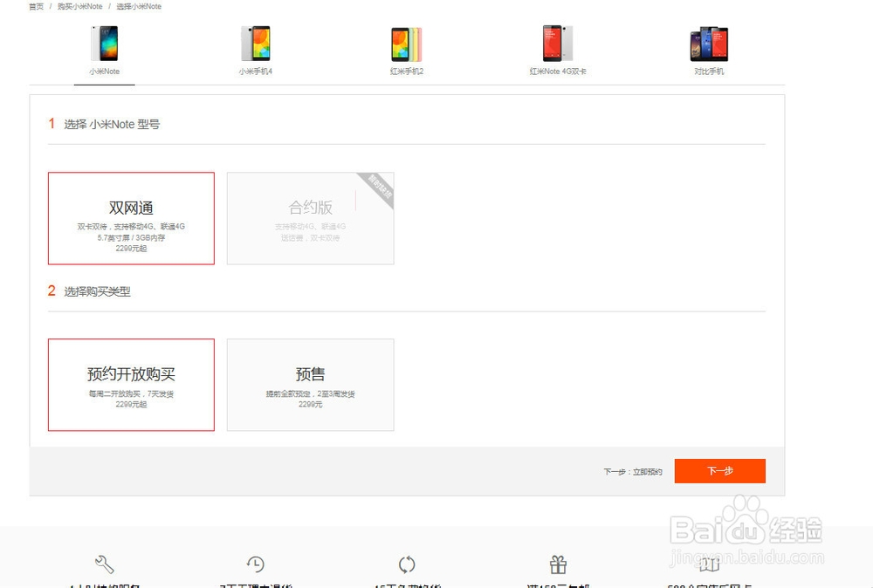
Task: Go to 购买小米Note breadcrumb
Action: [80, 7]
